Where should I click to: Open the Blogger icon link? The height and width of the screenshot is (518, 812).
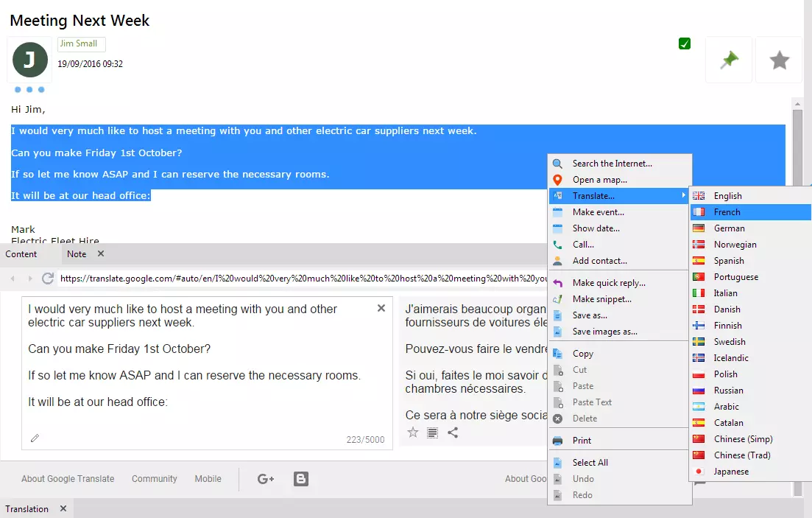(301, 479)
